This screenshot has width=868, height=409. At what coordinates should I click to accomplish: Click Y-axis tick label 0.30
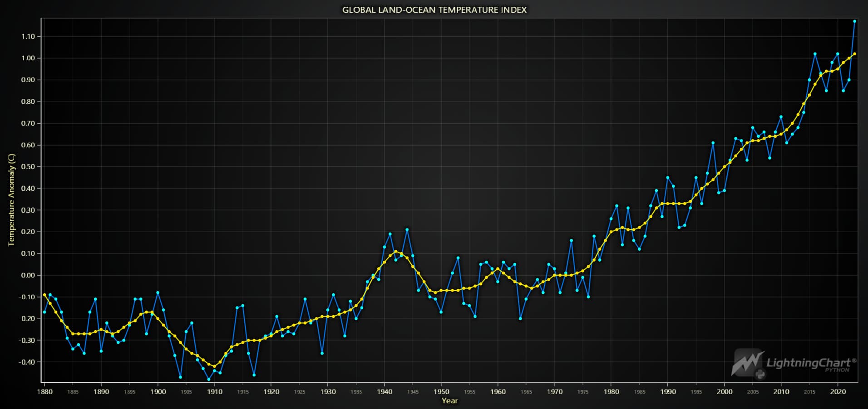28,210
